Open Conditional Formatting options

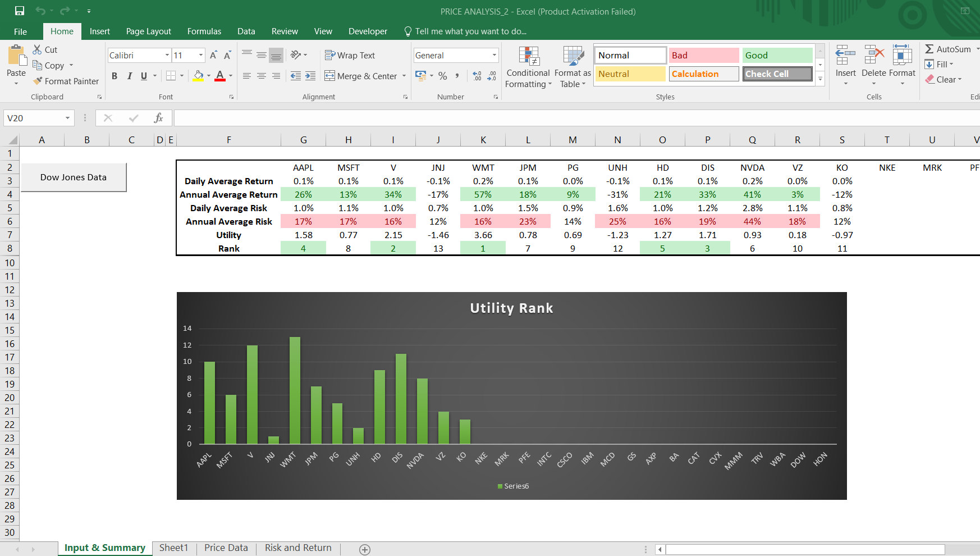[528, 66]
